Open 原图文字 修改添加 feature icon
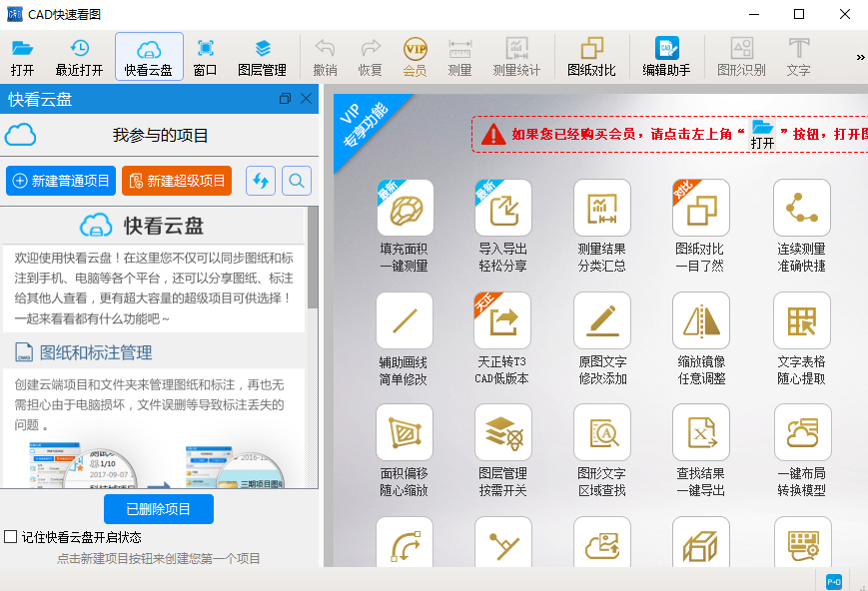 [x=602, y=320]
